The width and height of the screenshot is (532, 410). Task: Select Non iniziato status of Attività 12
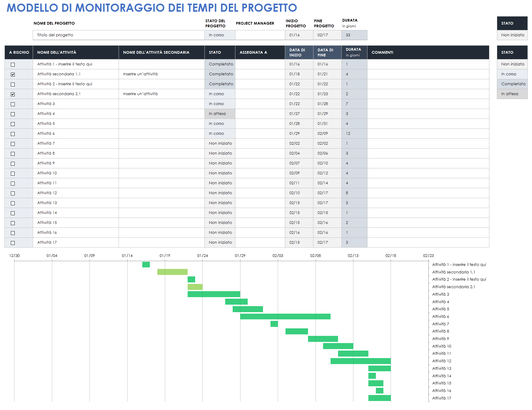(x=220, y=193)
